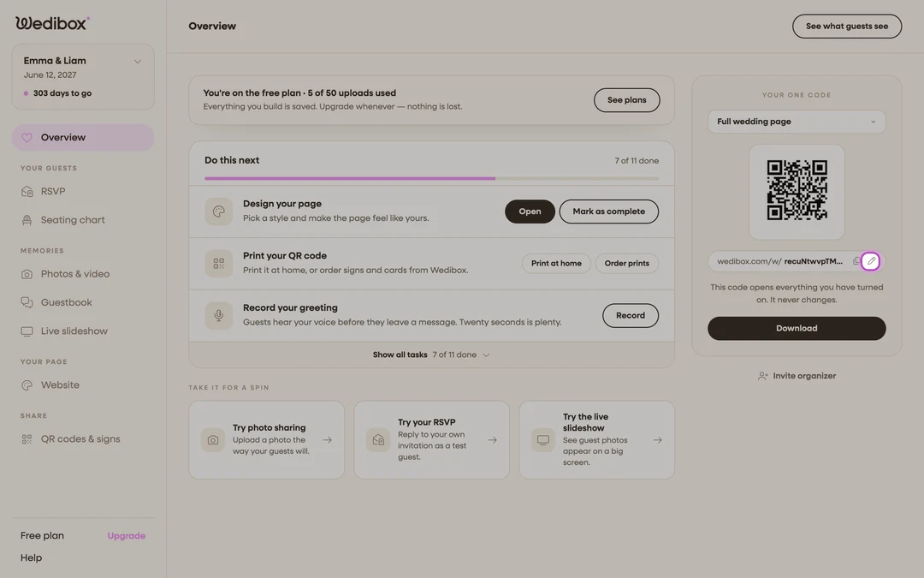The width and height of the screenshot is (924, 578).
Task: Copy the wedibox.com link with copy icon
Action: [x=856, y=261]
